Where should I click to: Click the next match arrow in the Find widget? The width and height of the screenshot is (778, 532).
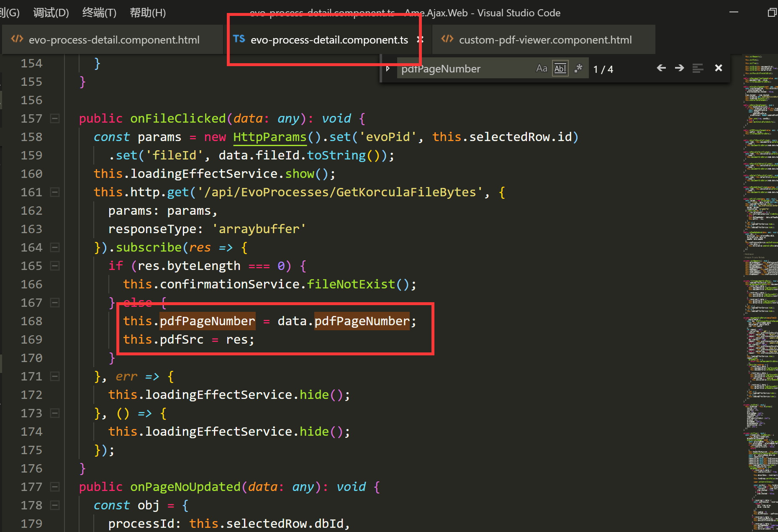679,68
